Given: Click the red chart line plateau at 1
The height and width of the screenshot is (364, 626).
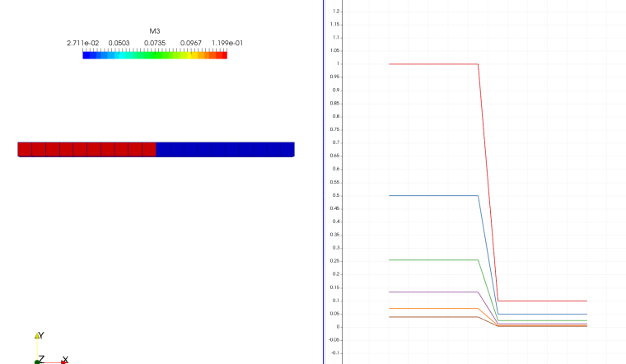Looking at the screenshot, I should pos(433,64).
